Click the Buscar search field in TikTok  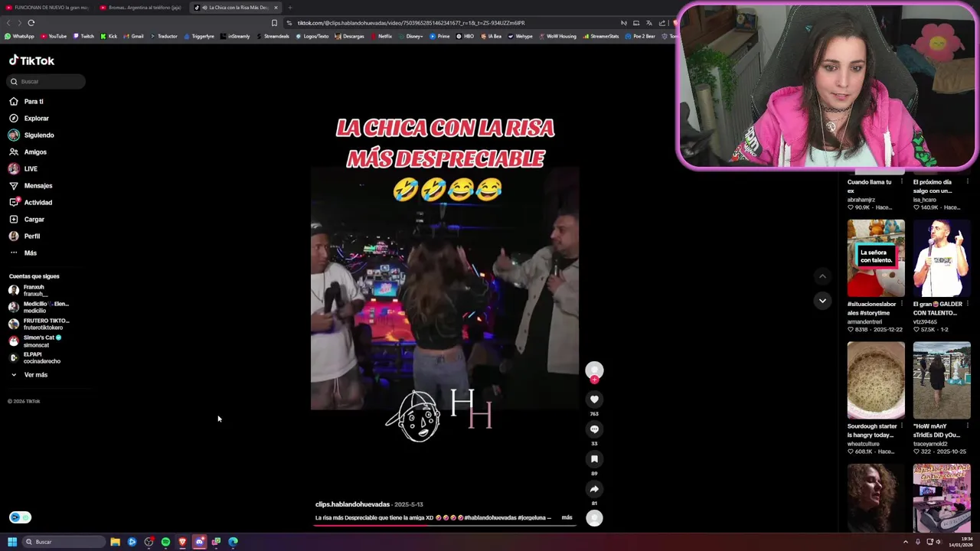pos(47,81)
